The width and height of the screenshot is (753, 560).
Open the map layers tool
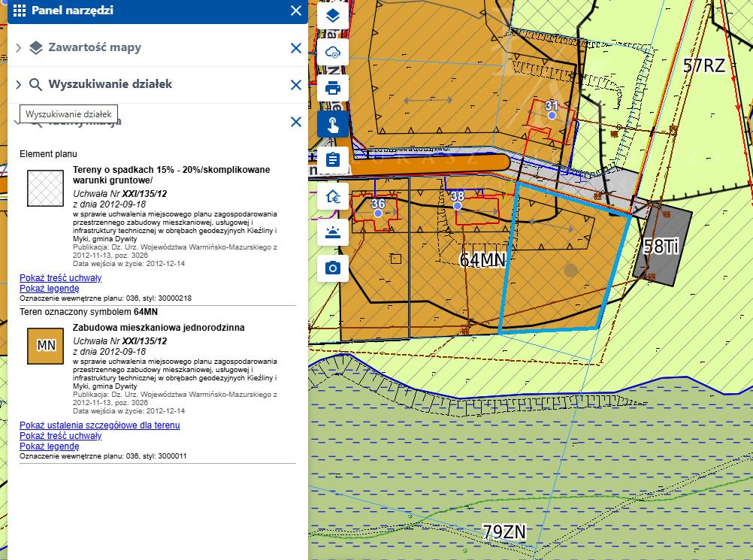click(333, 16)
